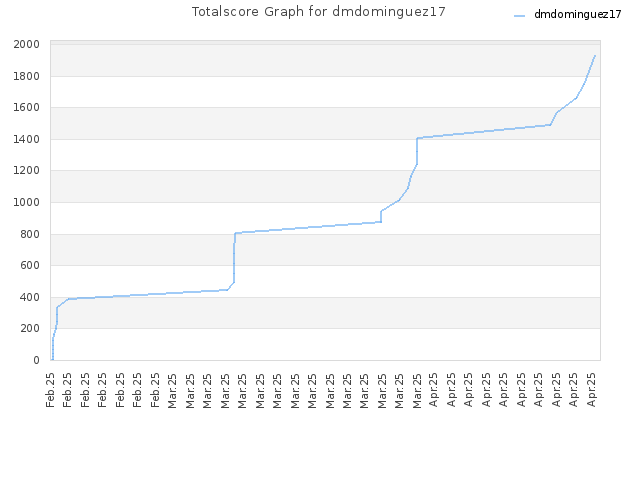Click the 0 y-axis label

(x=36, y=360)
